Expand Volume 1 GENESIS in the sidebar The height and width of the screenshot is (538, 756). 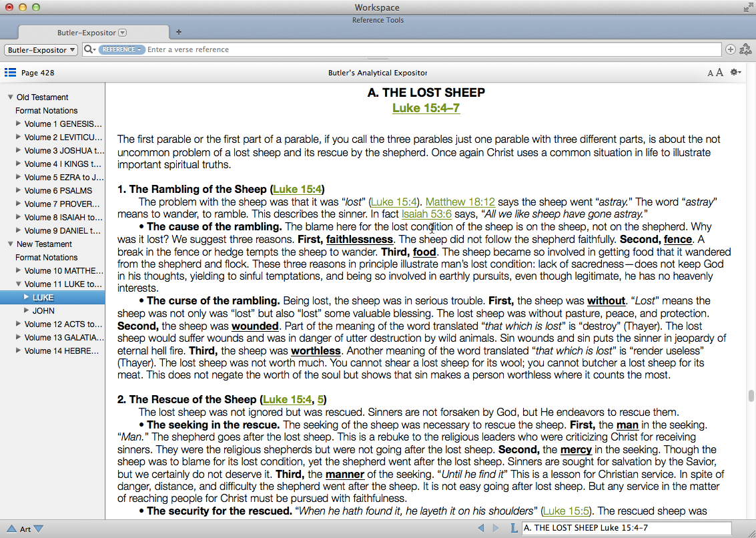(18, 123)
